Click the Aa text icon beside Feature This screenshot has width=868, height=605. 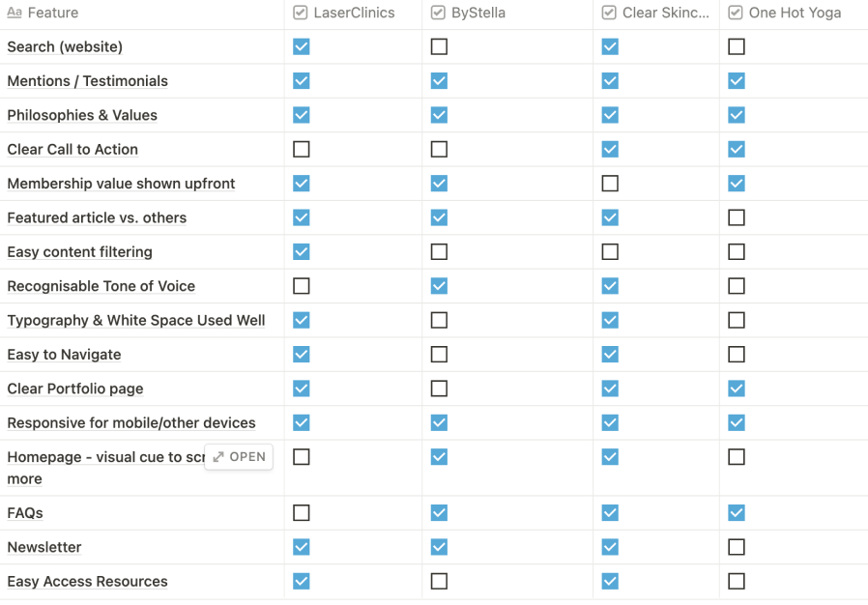click(14, 13)
